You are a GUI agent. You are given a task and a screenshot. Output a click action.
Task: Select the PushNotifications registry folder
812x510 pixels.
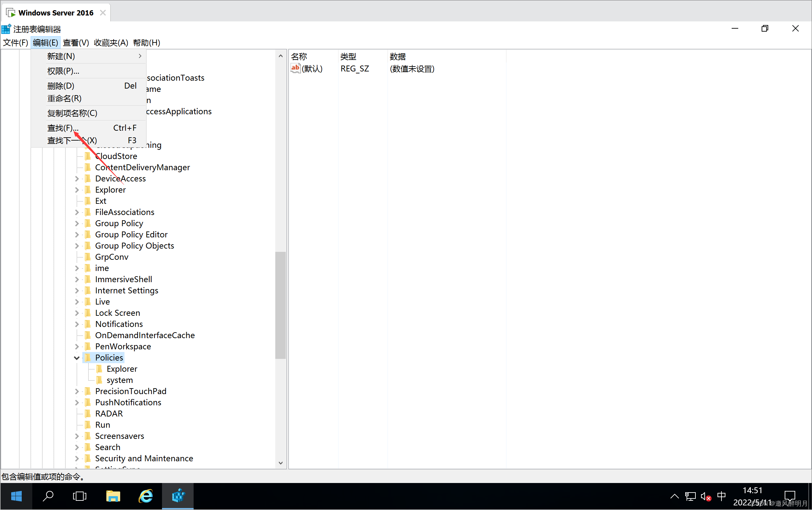point(129,402)
